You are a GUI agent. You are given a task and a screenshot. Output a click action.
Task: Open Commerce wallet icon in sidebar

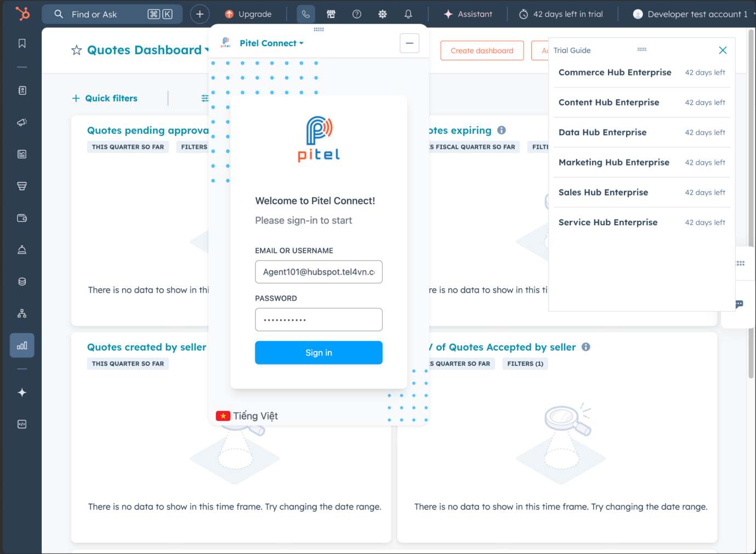coord(22,218)
